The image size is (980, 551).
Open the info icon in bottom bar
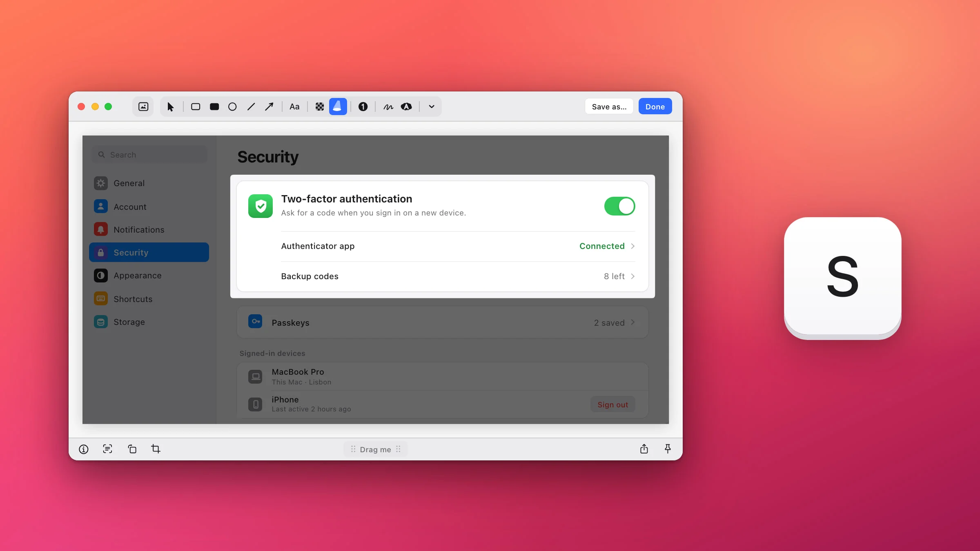coord(84,449)
